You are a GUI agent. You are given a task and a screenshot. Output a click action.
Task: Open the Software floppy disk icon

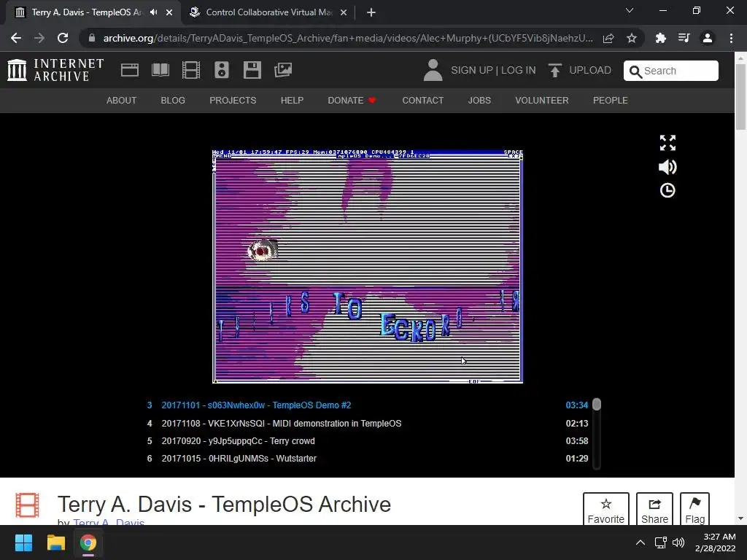pyautogui.click(x=252, y=70)
